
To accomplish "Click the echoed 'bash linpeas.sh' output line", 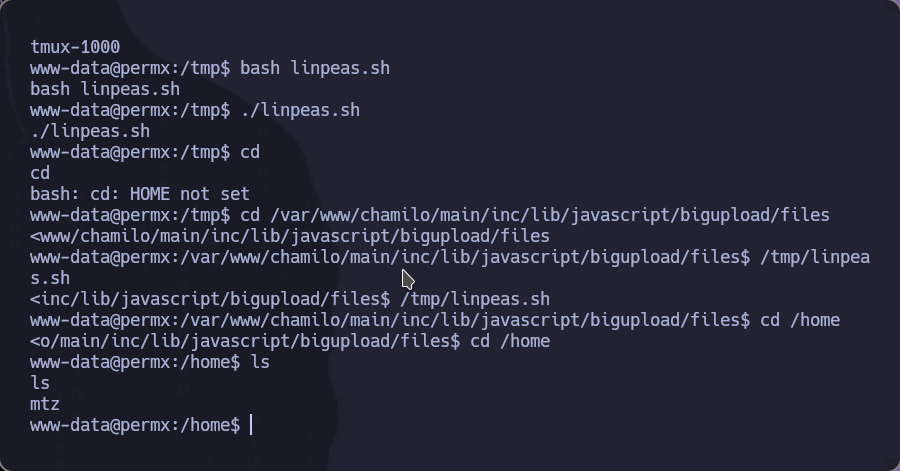I will click(x=105, y=89).
